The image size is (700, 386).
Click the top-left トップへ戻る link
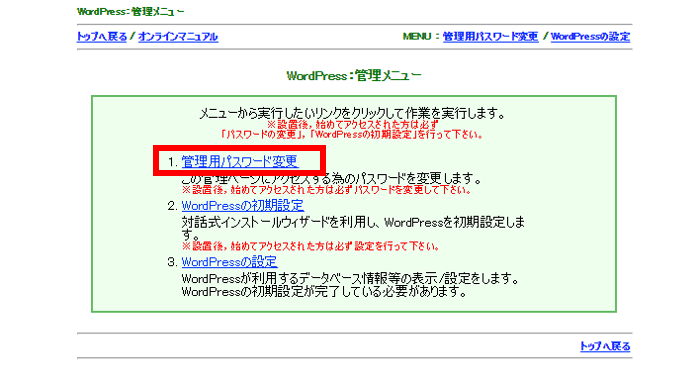coord(102,37)
